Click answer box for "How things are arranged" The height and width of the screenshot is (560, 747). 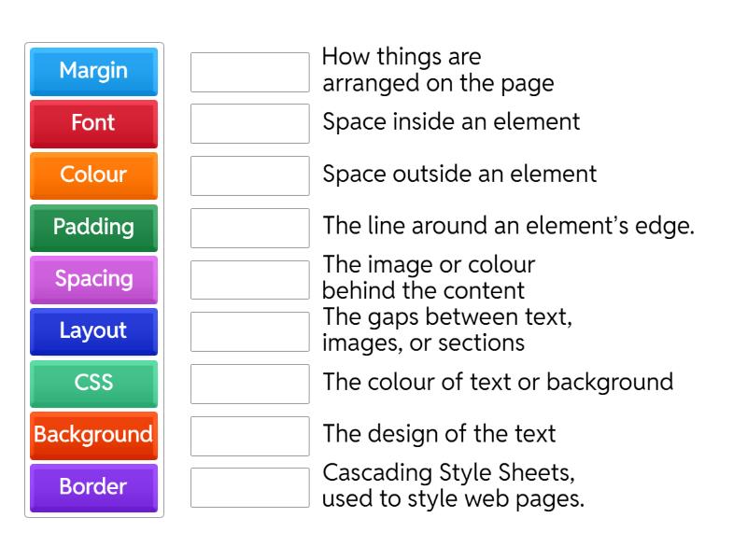pyautogui.click(x=249, y=72)
